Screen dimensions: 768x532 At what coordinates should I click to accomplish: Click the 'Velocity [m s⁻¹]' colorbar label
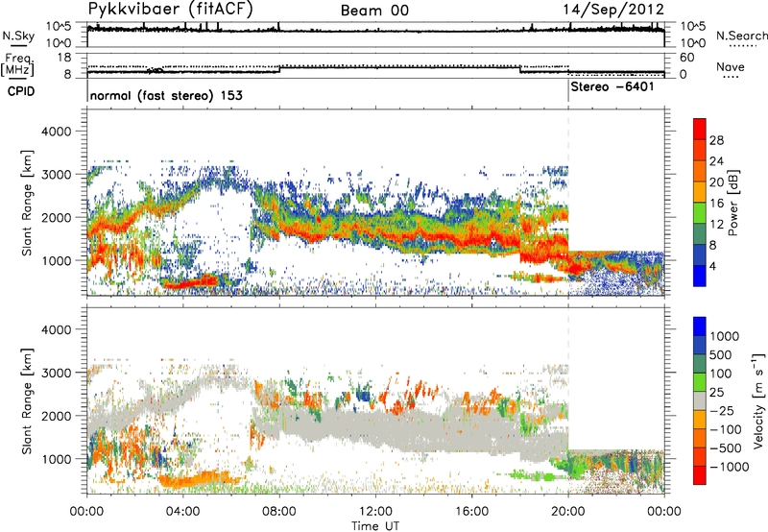[x=758, y=400]
